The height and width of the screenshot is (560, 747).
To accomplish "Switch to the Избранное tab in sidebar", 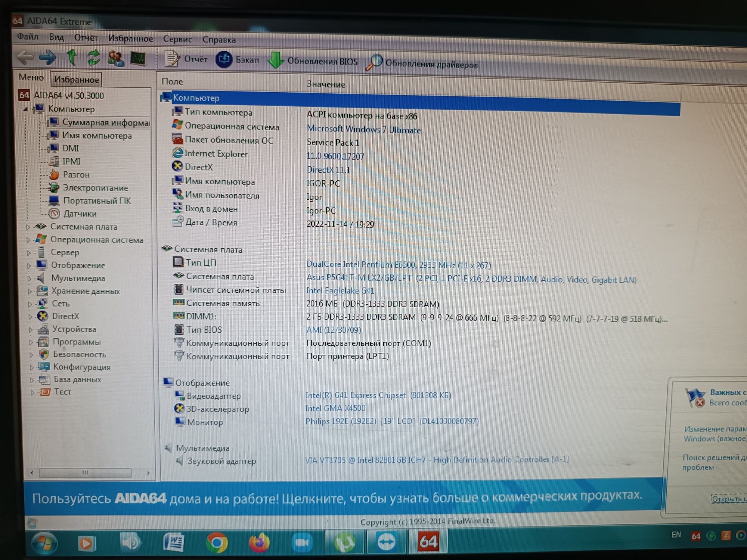I will (x=76, y=79).
